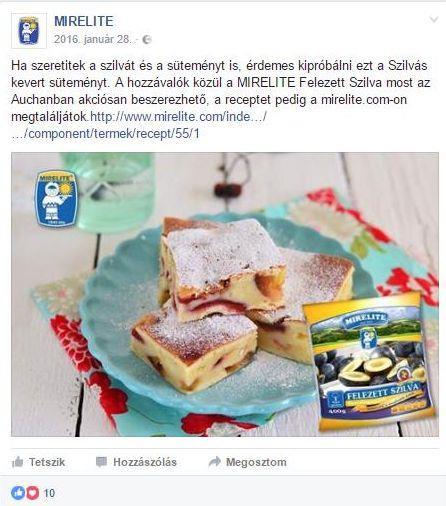Open Hozzászólás to write a comment
446x506 pixels.
(136, 462)
